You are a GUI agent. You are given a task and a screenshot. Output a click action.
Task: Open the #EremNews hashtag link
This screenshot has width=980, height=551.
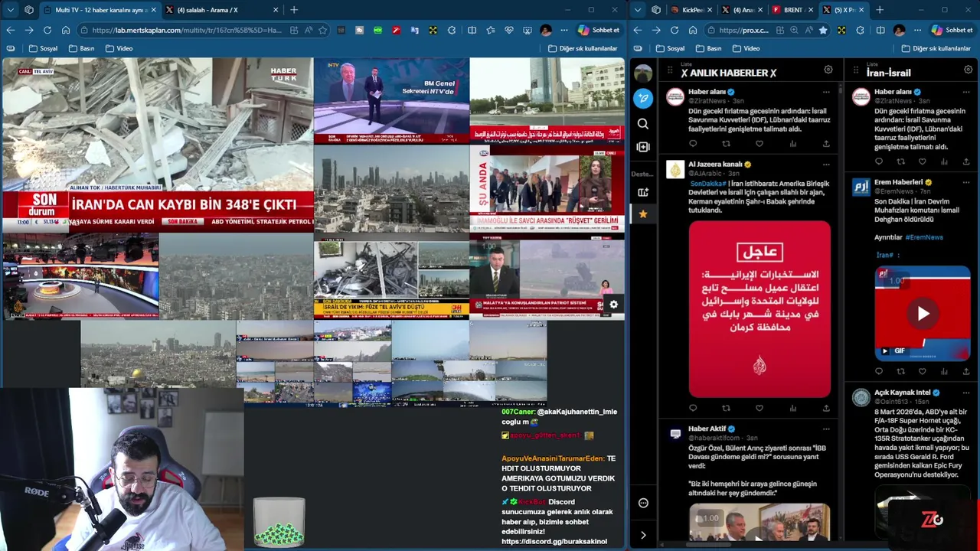point(924,237)
